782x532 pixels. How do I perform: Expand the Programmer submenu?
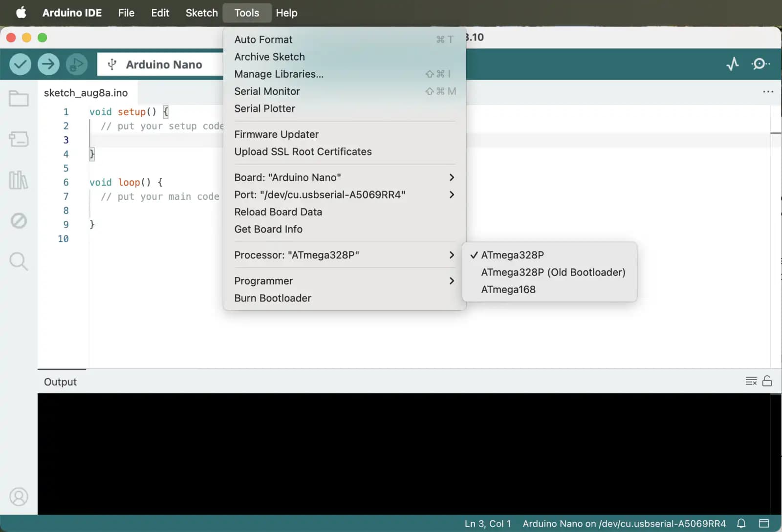point(345,281)
